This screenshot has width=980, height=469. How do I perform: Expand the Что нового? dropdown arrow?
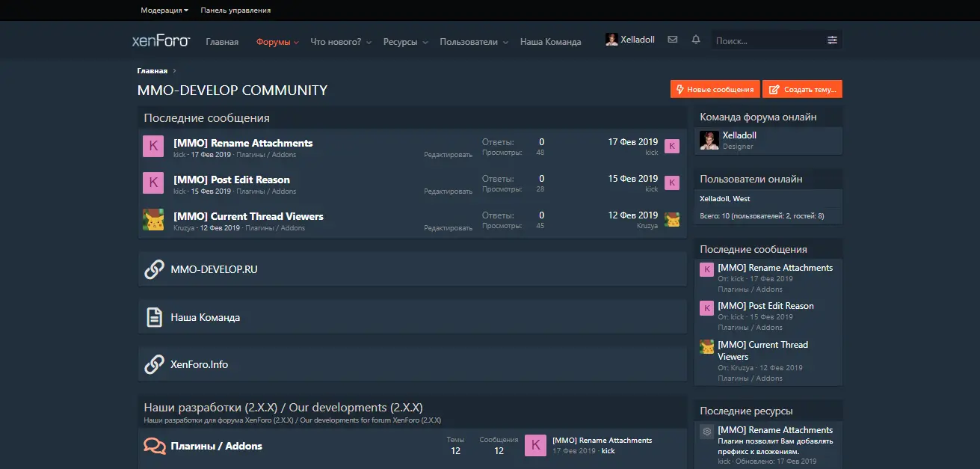tap(368, 43)
